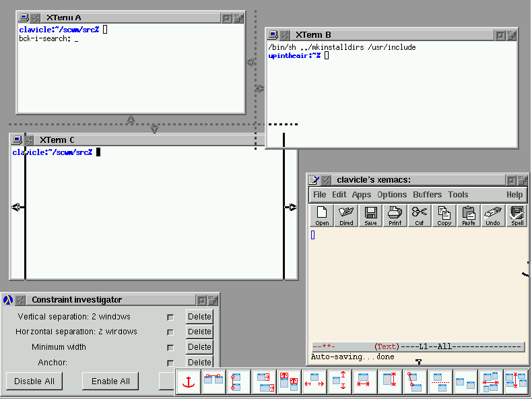Enable the Anchor constraint checkbox
The height and width of the screenshot is (399, 532).
[x=170, y=363]
